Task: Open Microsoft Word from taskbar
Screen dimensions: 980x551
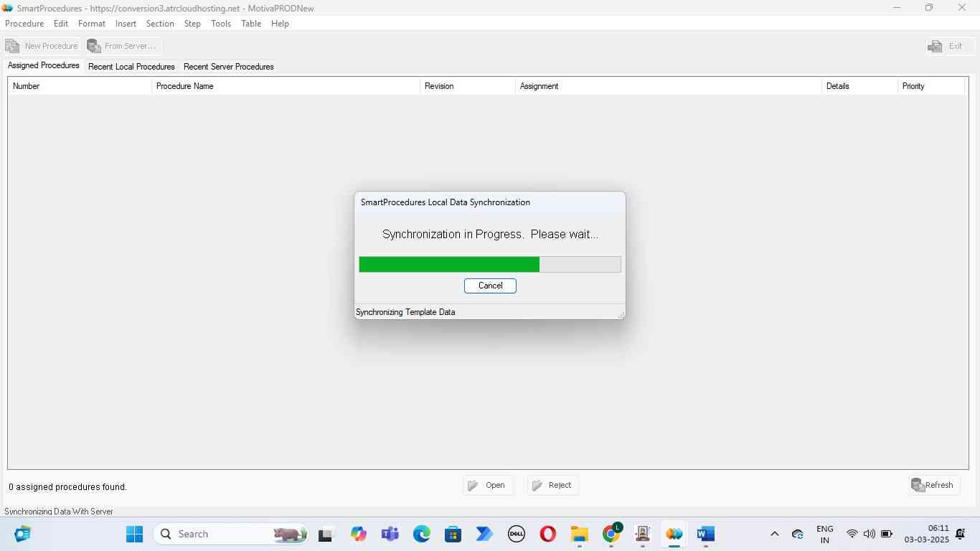Action: (705, 534)
